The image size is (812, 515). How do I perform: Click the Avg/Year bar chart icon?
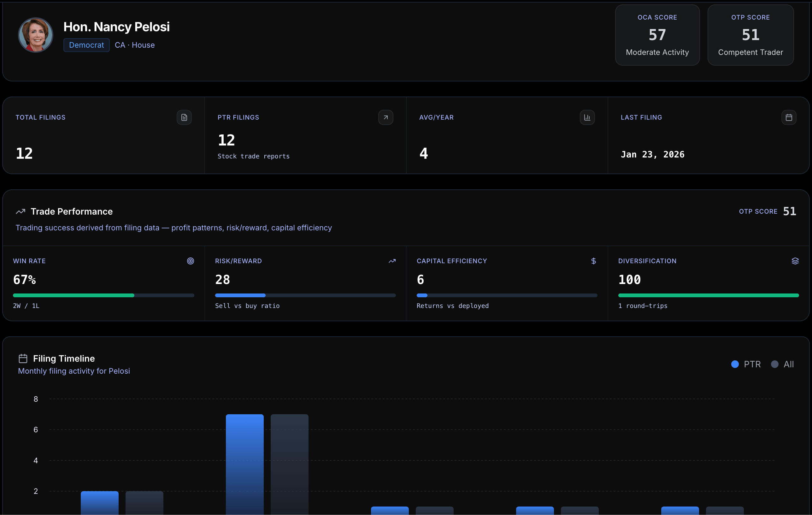click(587, 117)
